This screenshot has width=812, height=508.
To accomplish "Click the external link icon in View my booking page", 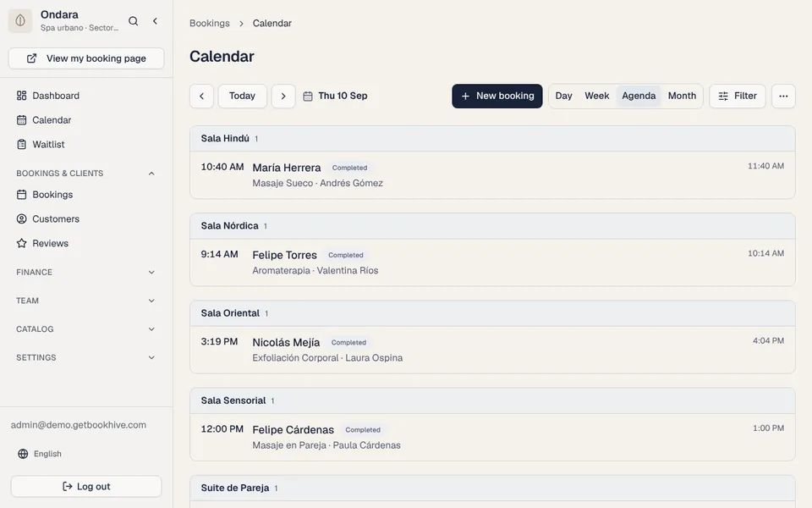I will pyautogui.click(x=31, y=58).
